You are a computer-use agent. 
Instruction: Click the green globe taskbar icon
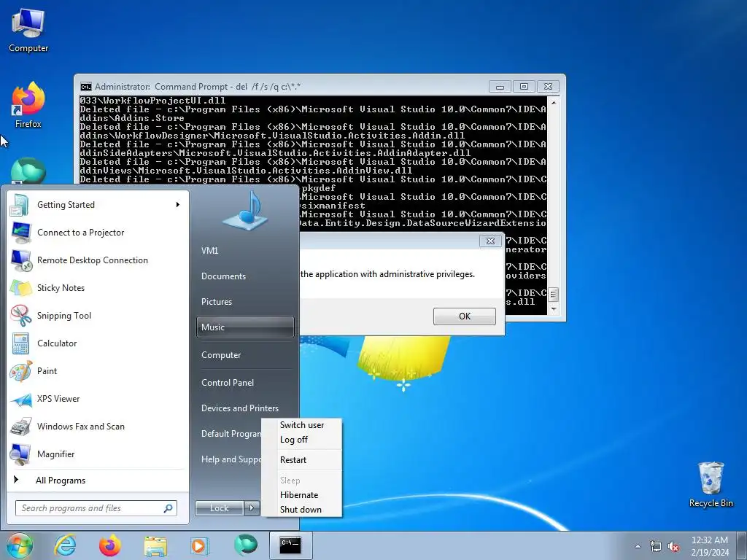click(x=245, y=545)
